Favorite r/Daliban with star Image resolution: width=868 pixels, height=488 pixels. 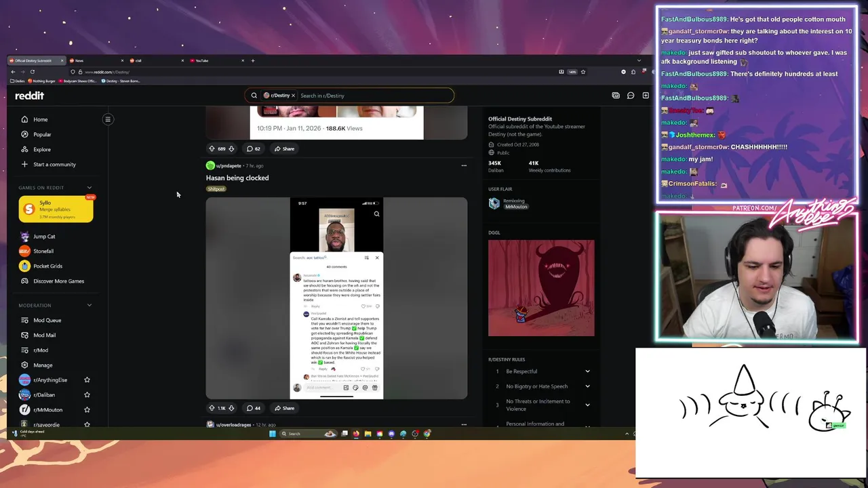[87, 394]
